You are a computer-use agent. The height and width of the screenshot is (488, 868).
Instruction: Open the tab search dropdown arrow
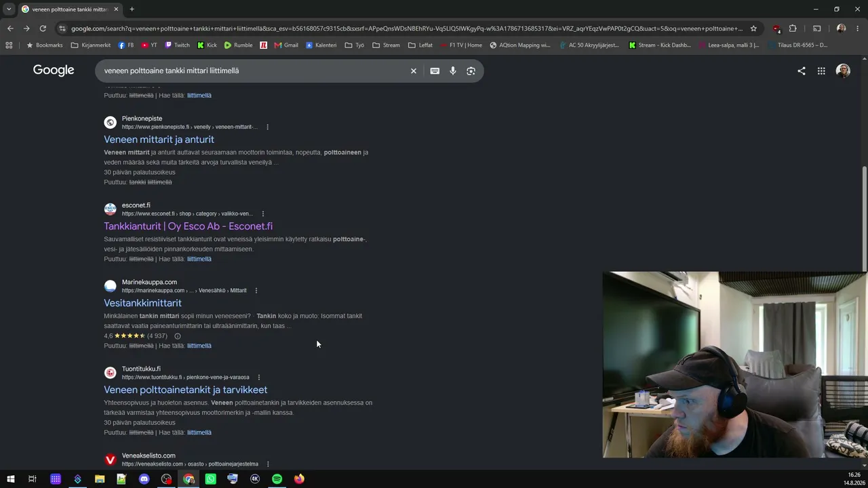coord(8,9)
